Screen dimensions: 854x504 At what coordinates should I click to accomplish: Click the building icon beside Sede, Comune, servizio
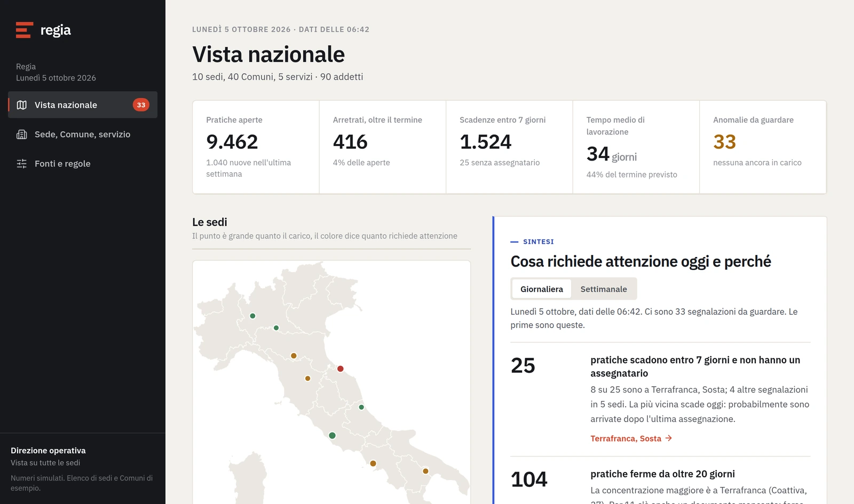click(x=22, y=134)
